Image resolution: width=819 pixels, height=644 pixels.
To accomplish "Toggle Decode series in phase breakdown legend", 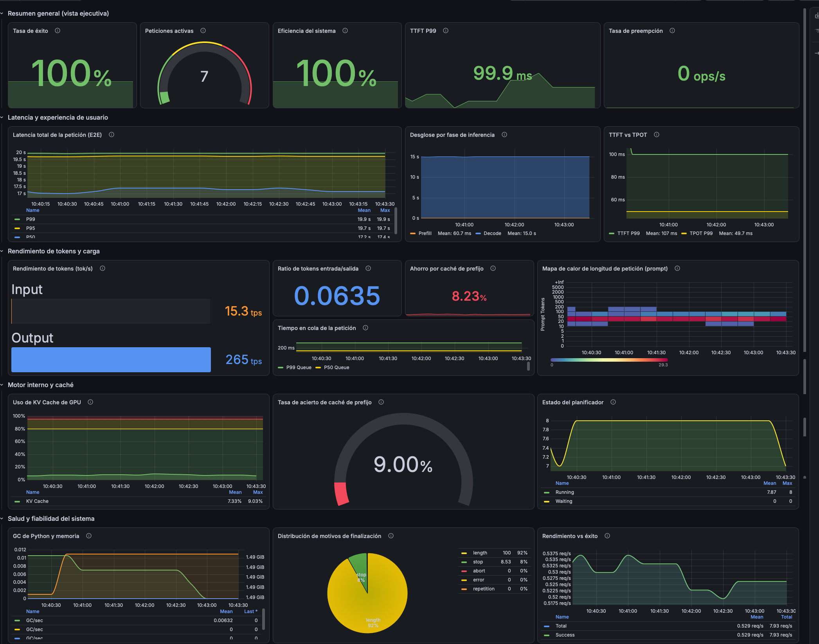I will tap(492, 233).
